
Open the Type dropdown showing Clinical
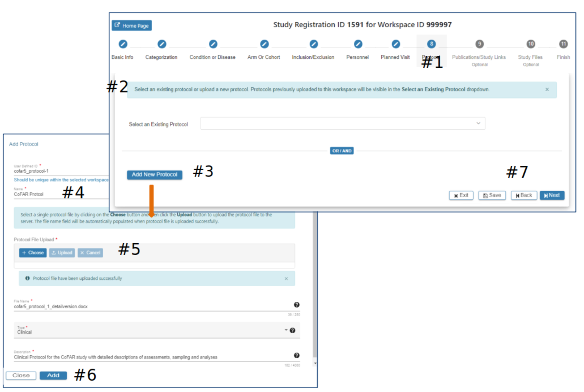pos(157,330)
